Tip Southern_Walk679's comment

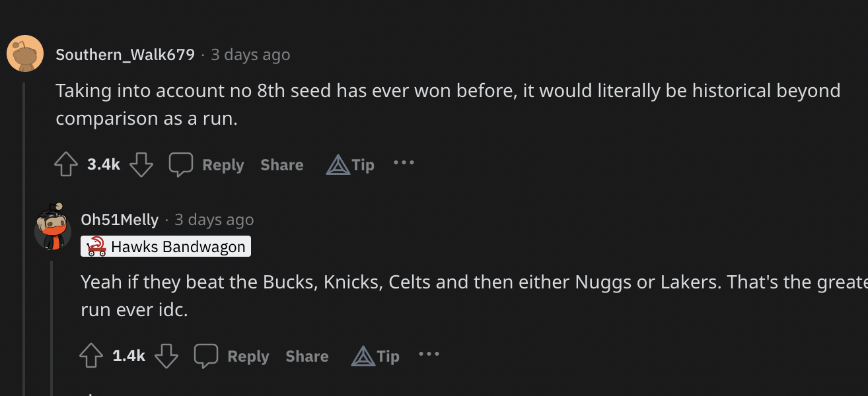(x=351, y=164)
